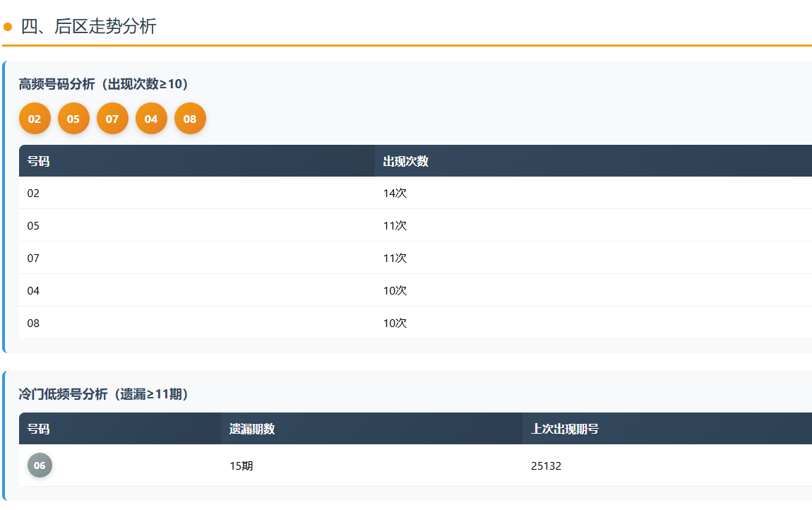Image resolution: width=812 pixels, height=510 pixels.
Task: Click the 四、后区走势分析 section title
Action: click(x=88, y=27)
